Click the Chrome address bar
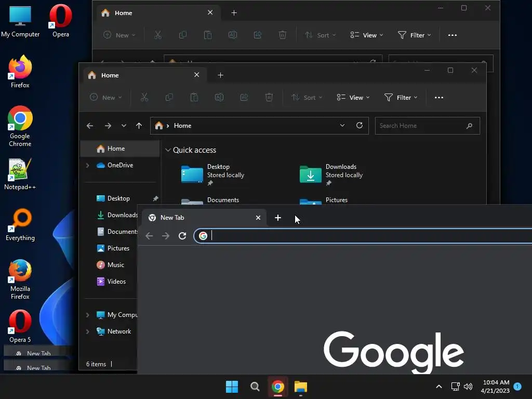The height and width of the screenshot is (399, 532). coord(363,236)
